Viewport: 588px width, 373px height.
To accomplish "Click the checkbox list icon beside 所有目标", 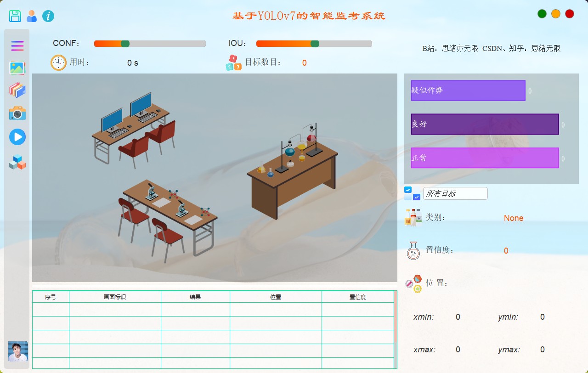I will tap(412, 193).
